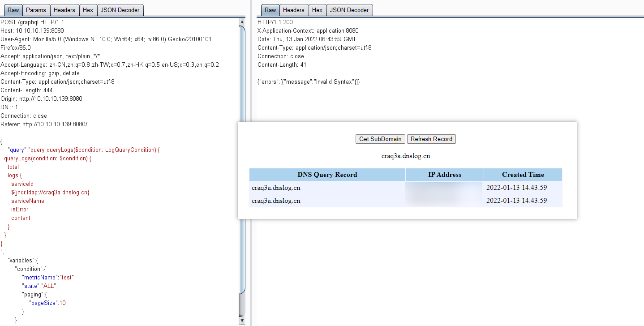Click the User-Agent header line
Screen dimensions: 644x326
[x=106, y=43]
